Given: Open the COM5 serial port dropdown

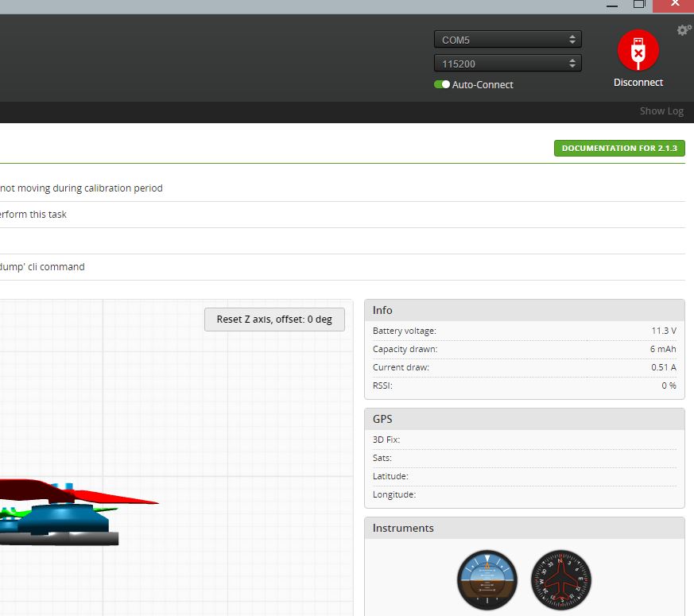Looking at the screenshot, I should click(x=507, y=40).
